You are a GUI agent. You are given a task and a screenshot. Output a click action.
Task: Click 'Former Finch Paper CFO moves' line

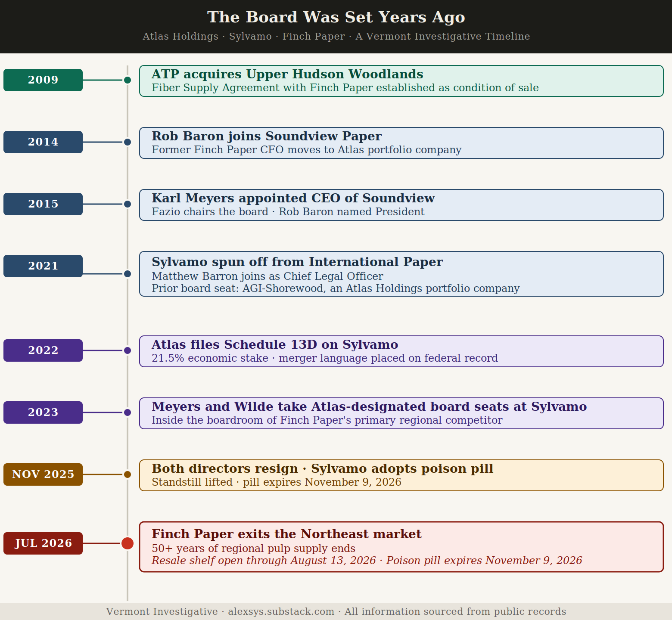tap(307, 150)
